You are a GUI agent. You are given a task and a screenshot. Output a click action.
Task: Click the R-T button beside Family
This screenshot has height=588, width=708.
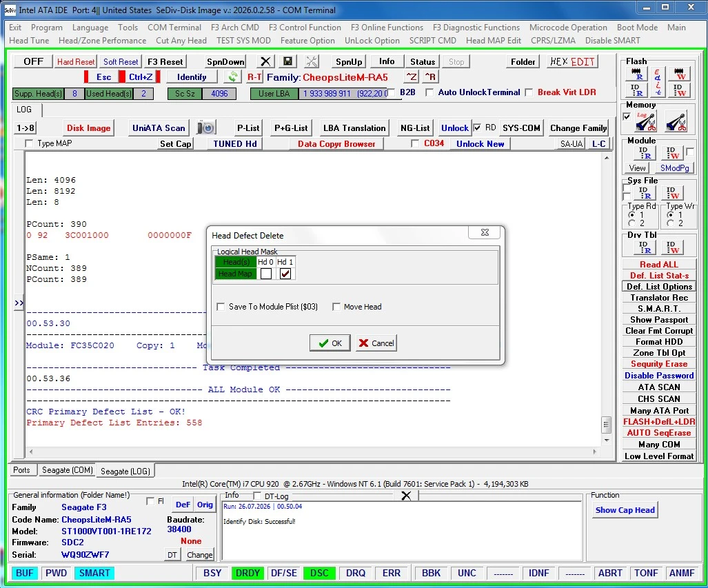tap(254, 77)
